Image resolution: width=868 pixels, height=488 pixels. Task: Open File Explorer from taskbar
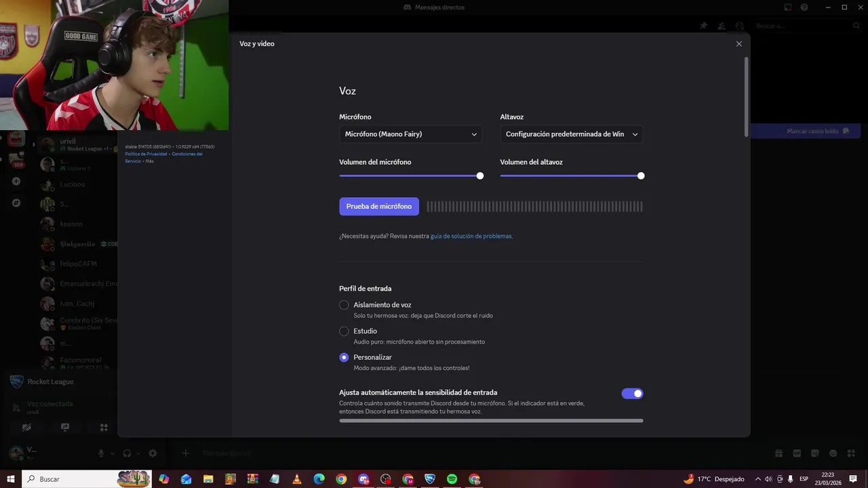point(208,479)
